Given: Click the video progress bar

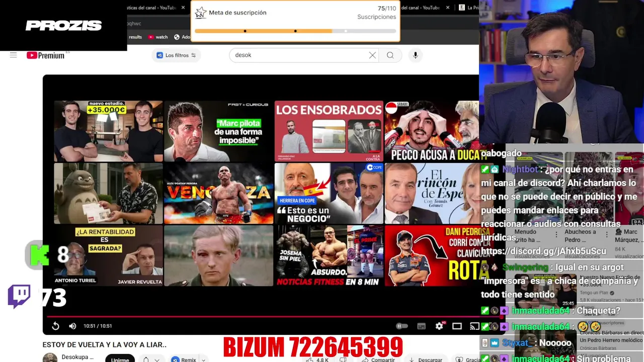Looking at the screenshot, I should pos(274,317).
